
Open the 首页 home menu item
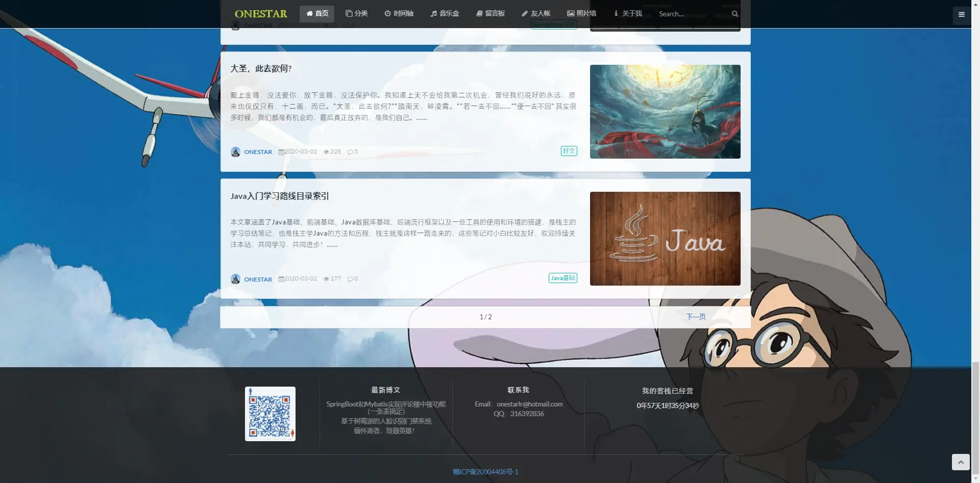(x=317, y=14)
